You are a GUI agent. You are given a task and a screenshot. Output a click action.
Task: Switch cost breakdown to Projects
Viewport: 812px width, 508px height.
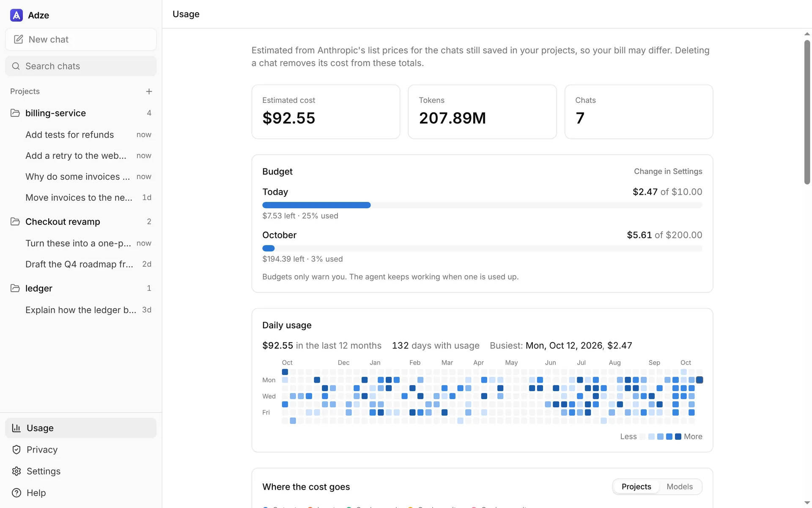[x=636, y=487]
